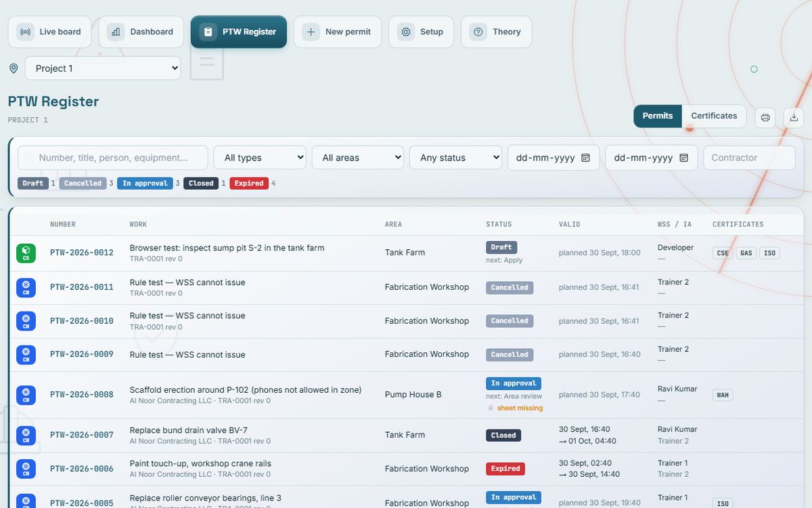Switch to the Certificates view
812x508 pixels.
tap(714, 116)
